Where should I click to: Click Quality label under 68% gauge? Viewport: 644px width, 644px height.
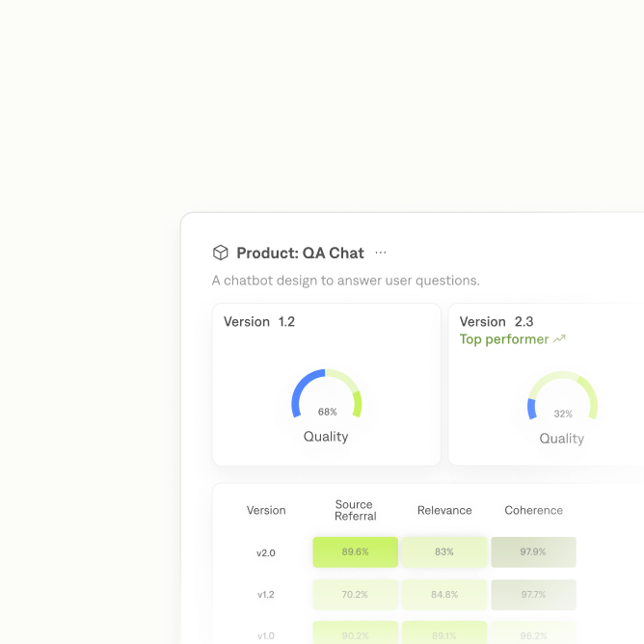326,437
